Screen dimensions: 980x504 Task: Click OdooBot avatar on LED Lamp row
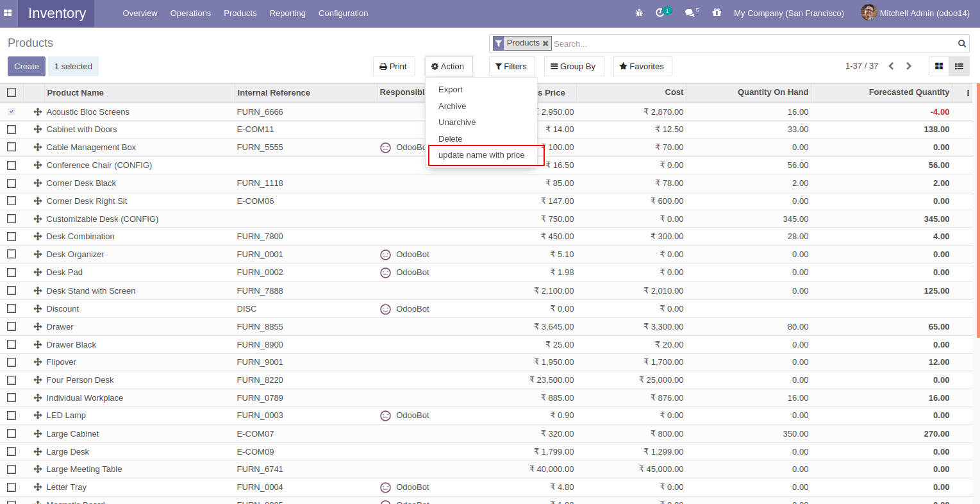[x=385, y=416]
